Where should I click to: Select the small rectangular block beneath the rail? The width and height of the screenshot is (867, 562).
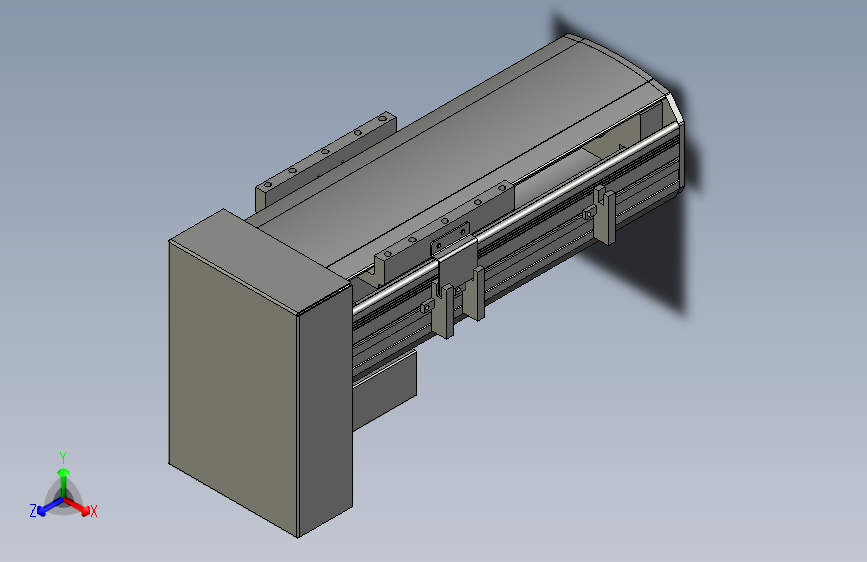384,392
